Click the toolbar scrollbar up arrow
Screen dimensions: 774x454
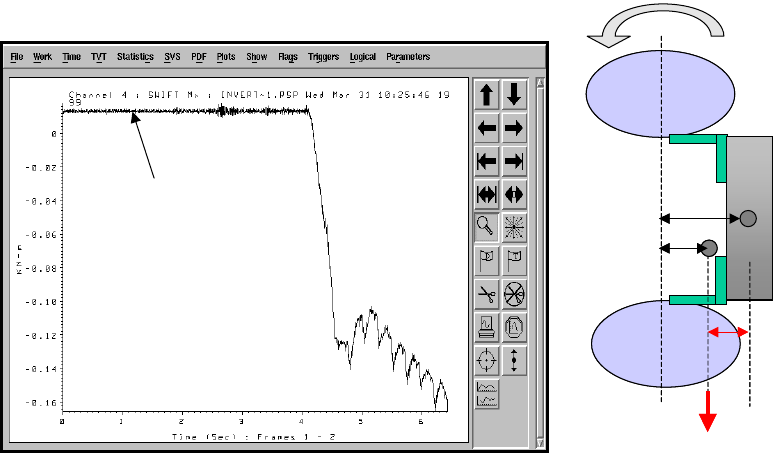pyautogui.click(x=540, y=83)
